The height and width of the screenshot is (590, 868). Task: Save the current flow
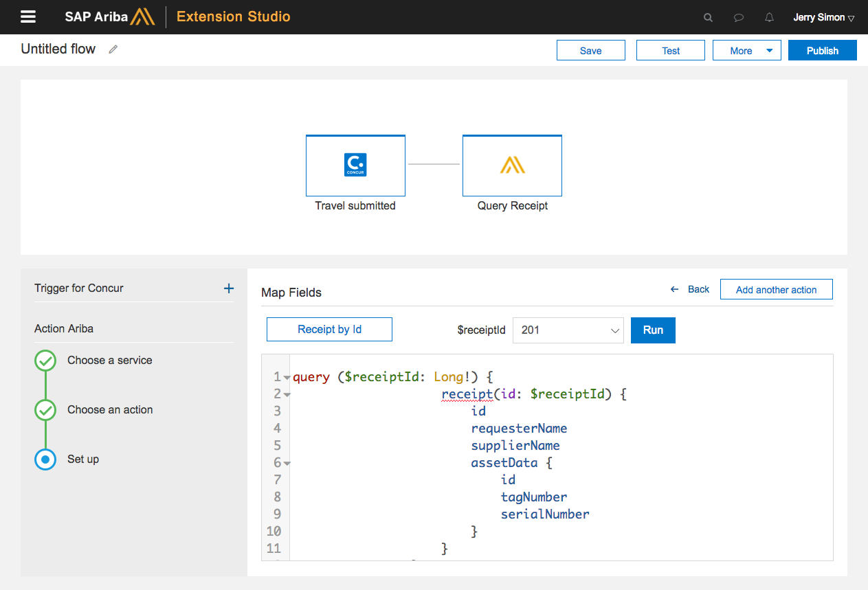(591, 50)
